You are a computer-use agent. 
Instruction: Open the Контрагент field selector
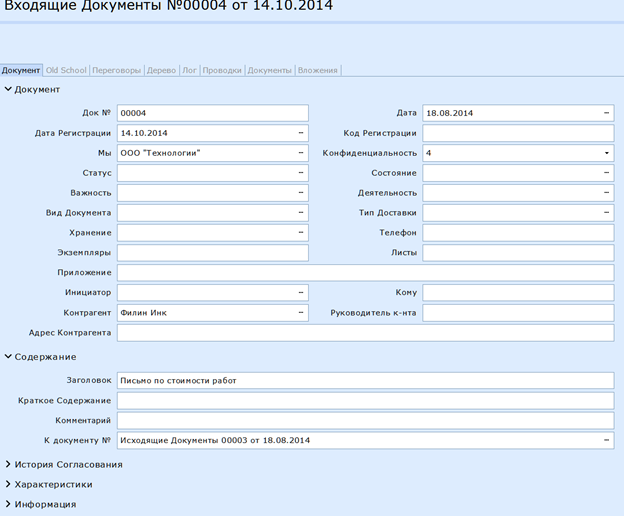click(x=301, y=313)
